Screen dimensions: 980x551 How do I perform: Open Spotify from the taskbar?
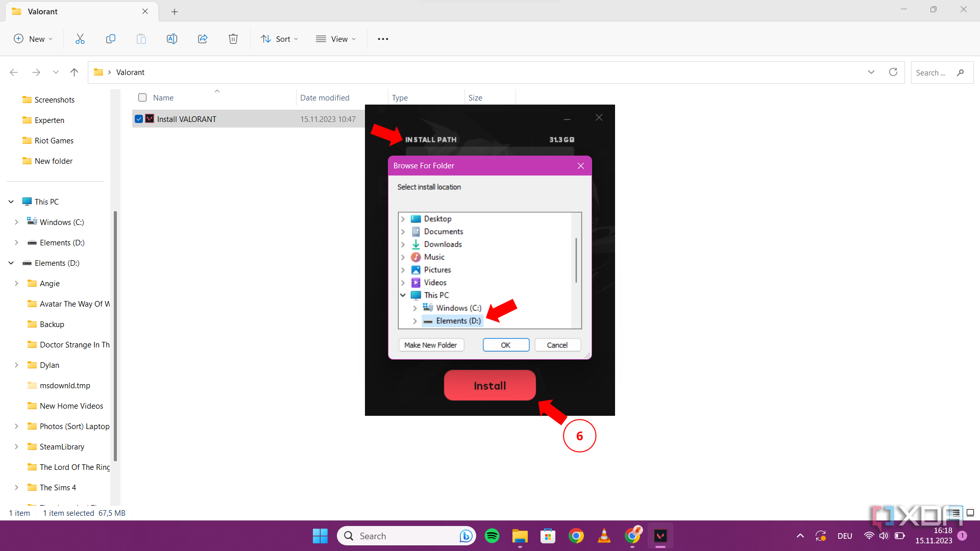(x=492, y=536)
